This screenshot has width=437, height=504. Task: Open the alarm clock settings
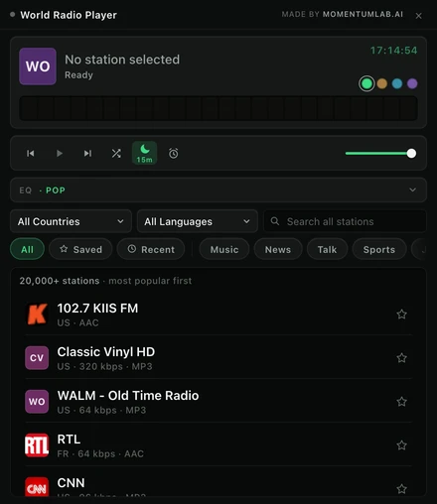click(174, 153)
